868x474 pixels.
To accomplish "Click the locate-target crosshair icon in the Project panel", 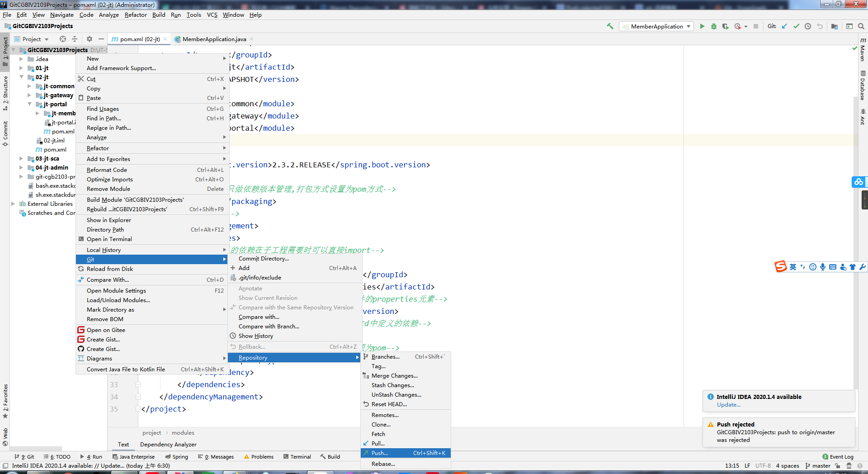I will click(x=63, y=39).
